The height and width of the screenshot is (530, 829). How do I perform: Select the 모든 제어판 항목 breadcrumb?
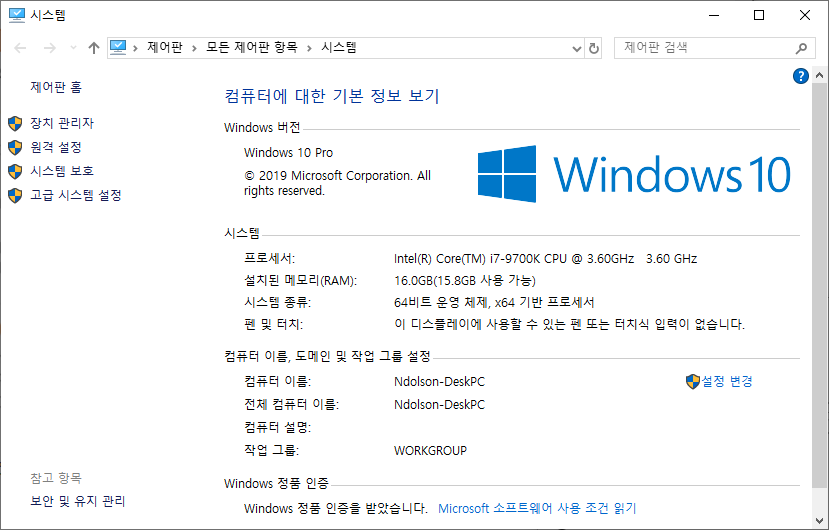[252, 48]
